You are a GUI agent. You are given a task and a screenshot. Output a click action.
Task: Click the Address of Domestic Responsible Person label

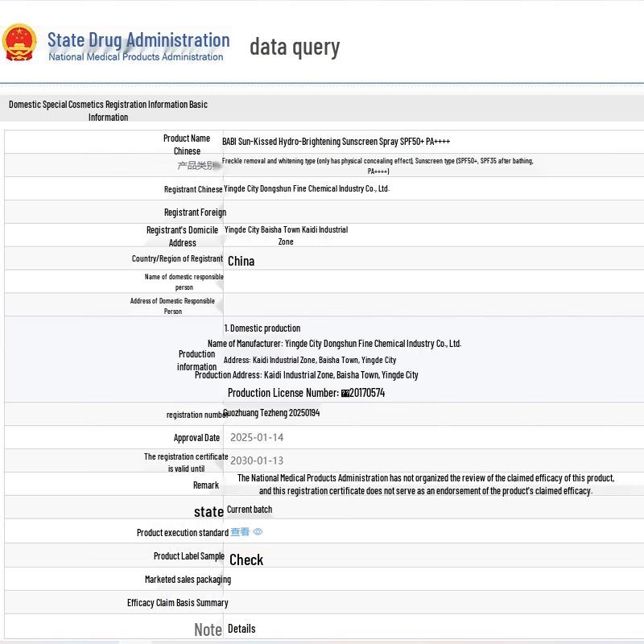click(x=172, y=306)
